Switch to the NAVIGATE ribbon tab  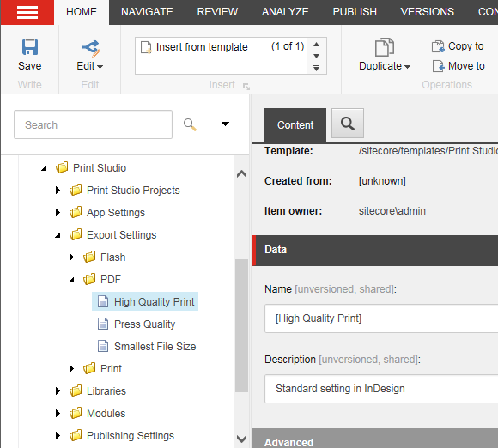click(x=147, y=12)
